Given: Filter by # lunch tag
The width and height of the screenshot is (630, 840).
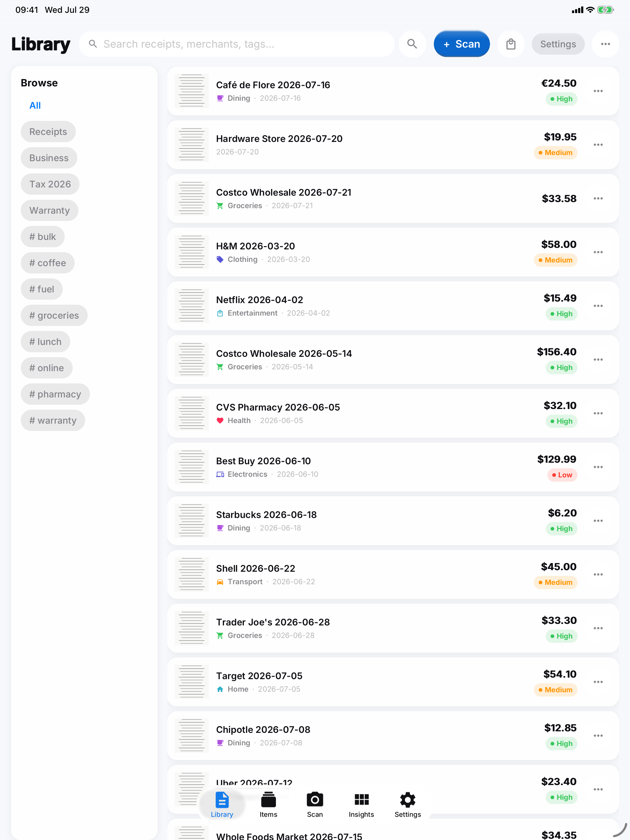Looking at the screenshot, I should [45, 341].
